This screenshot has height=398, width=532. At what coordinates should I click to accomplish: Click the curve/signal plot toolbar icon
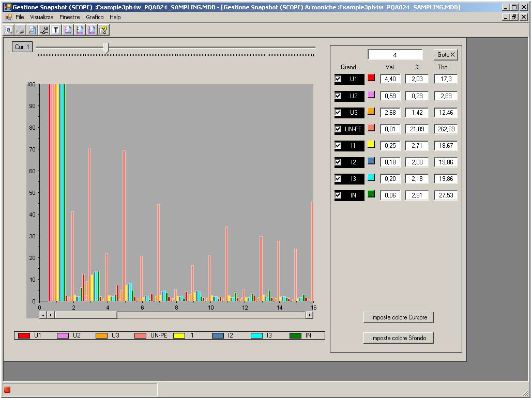pyautogui.click(x=44, y=30)
